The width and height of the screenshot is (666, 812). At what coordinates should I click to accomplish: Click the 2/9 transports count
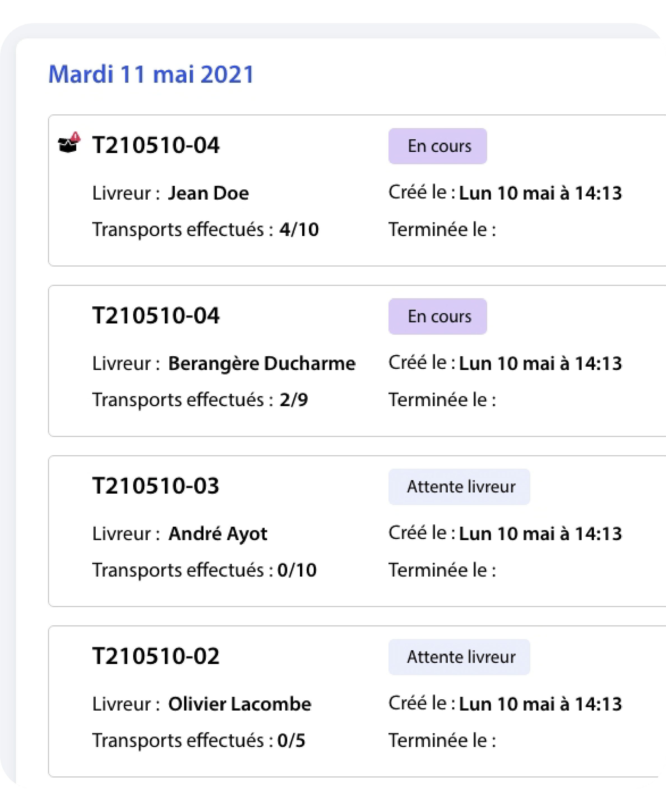pyautogui.click(x=293, y=400)
